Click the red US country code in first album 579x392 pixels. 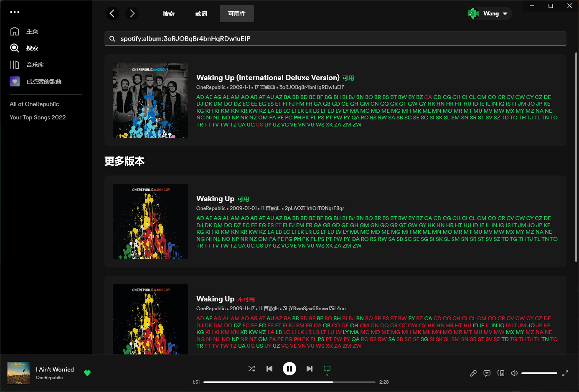260,124
